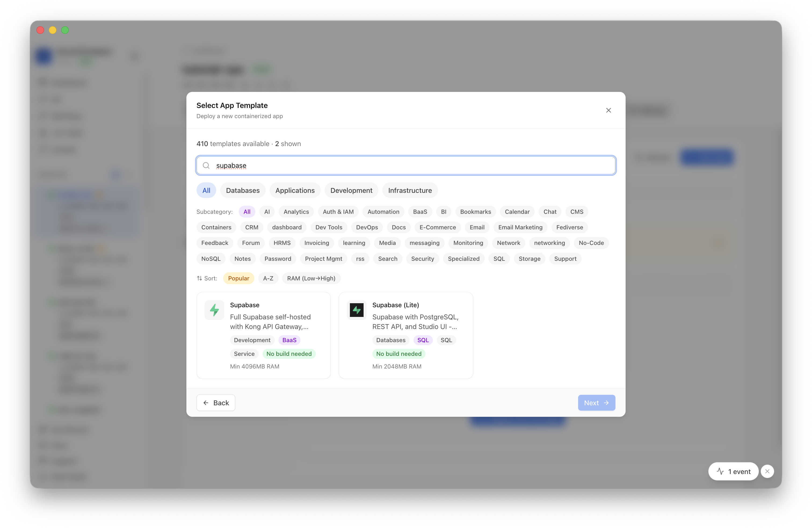Viewport: 812px width, 528px height.
Task: Close the Select App Template dialog
Action: tap(608, 110)
